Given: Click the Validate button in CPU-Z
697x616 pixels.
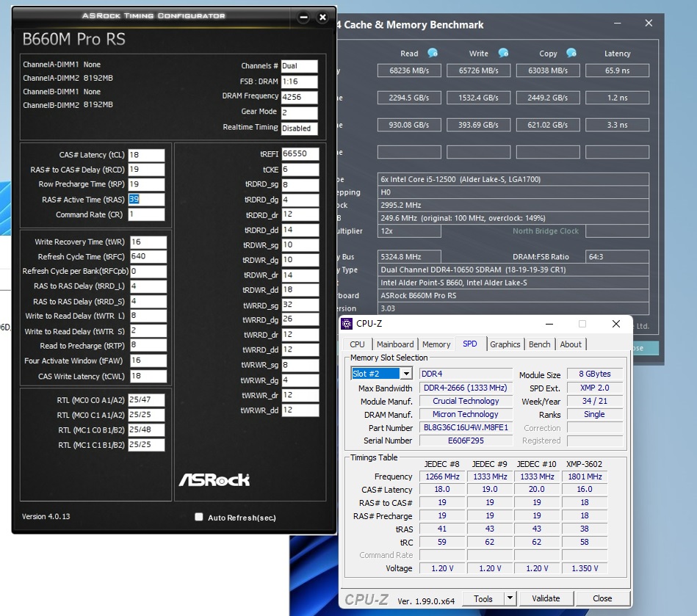Looking at the screenshot, I should [x=546, y=598].
